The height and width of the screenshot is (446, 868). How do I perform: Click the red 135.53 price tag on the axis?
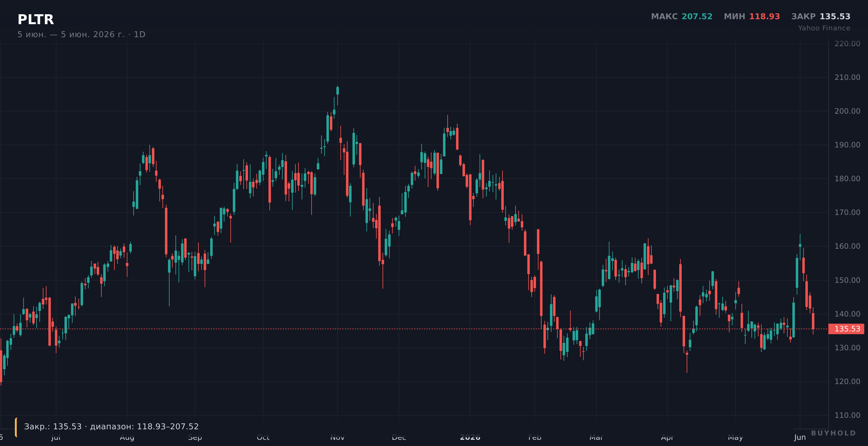(x=846, y=329)
